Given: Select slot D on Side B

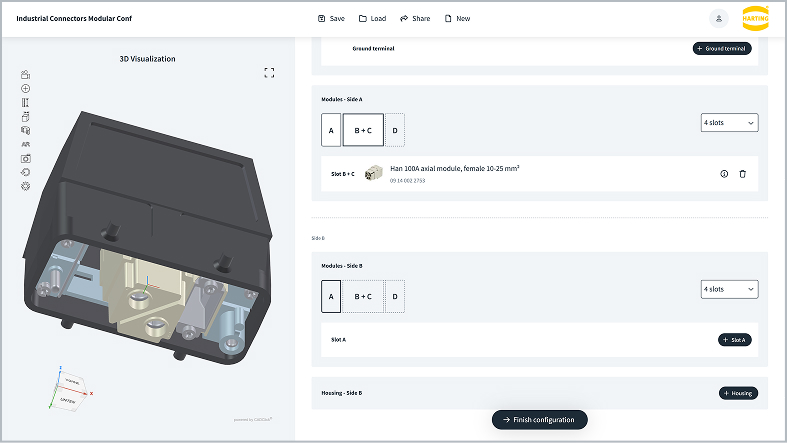Looking at the screenshot, I should (x=395, y=297).
